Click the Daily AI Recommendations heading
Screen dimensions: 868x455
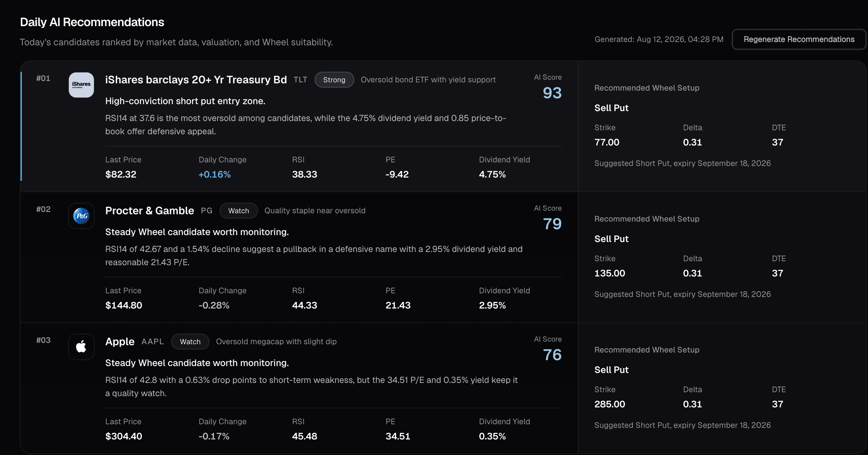(x=92, y=22)
